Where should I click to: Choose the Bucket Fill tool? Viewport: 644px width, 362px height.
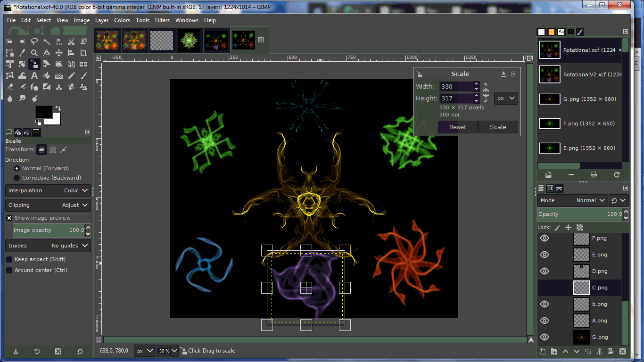tap(47, 75)
